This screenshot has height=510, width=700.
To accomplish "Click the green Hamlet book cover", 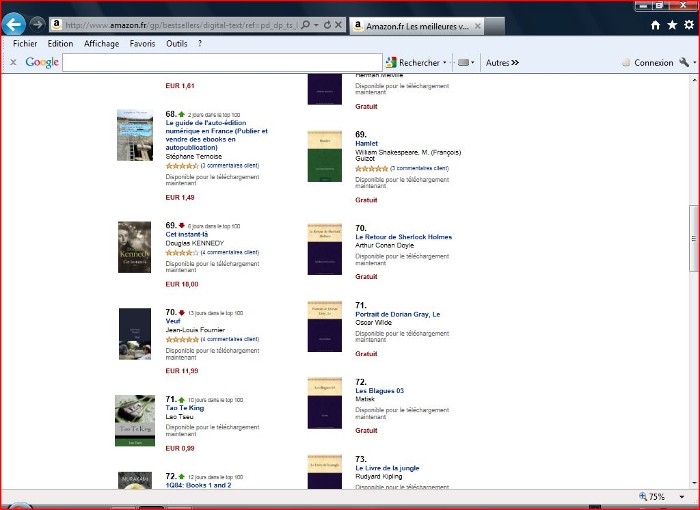I will pyautogui.click(x=325, y=156).
